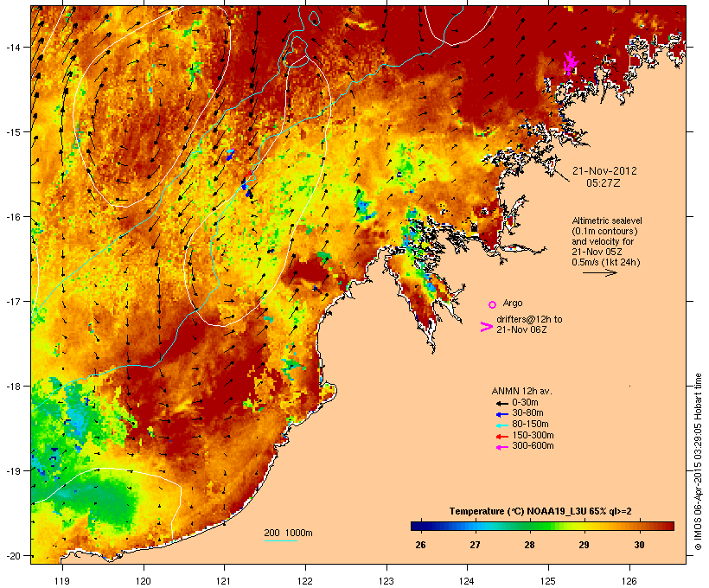This screenshot has width=709, height=588.
Task: Click the latitude label '-14'
Action: tap(13, 47)
